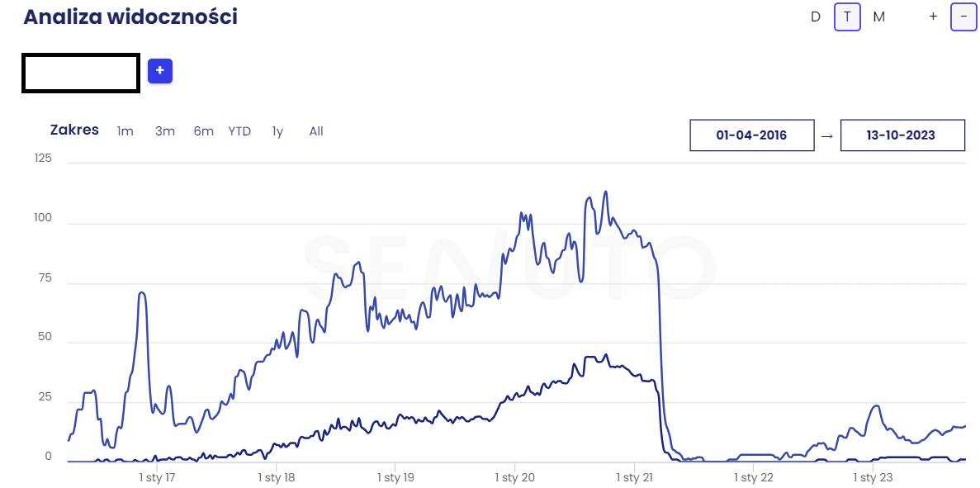Image resolution: width=980 pixels, height=488 pixels.
Task: Select the T weekly granularity toggle
Action: tap(847, 17)
